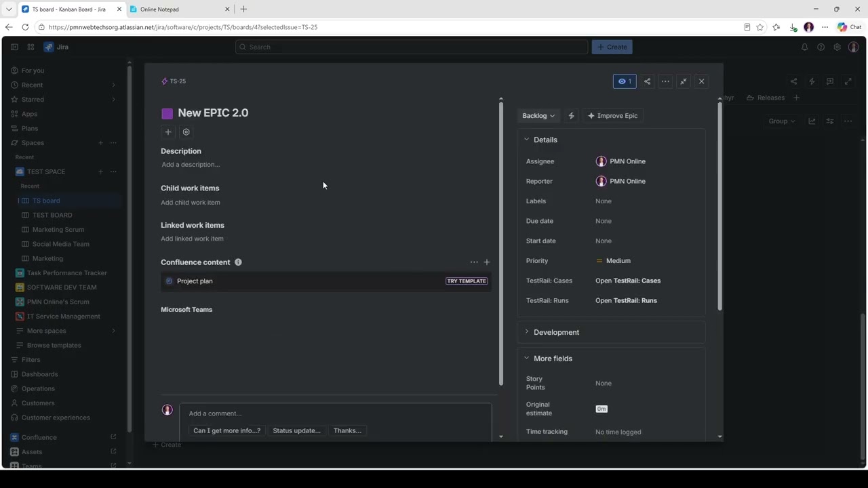Open the Priority Medium field dropdown

click(613, 261)
